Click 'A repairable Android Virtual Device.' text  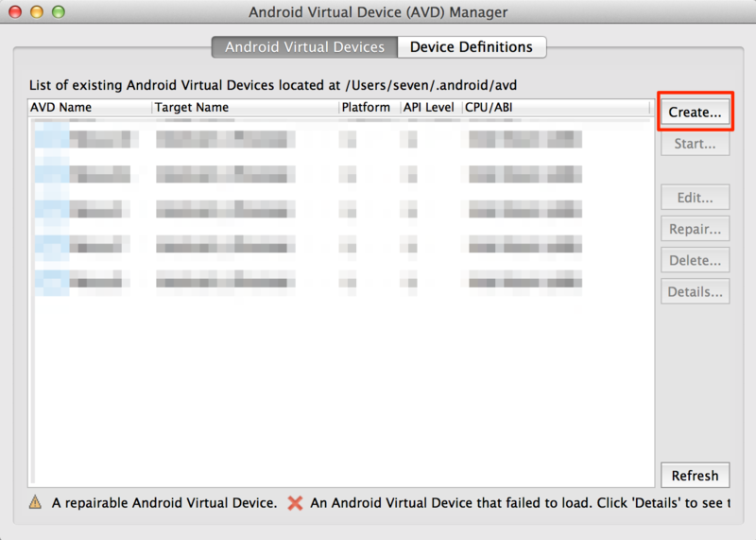164,503
